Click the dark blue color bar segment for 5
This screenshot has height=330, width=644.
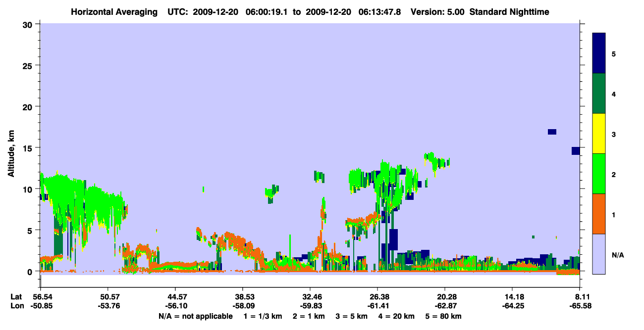[x=599, y=53]
